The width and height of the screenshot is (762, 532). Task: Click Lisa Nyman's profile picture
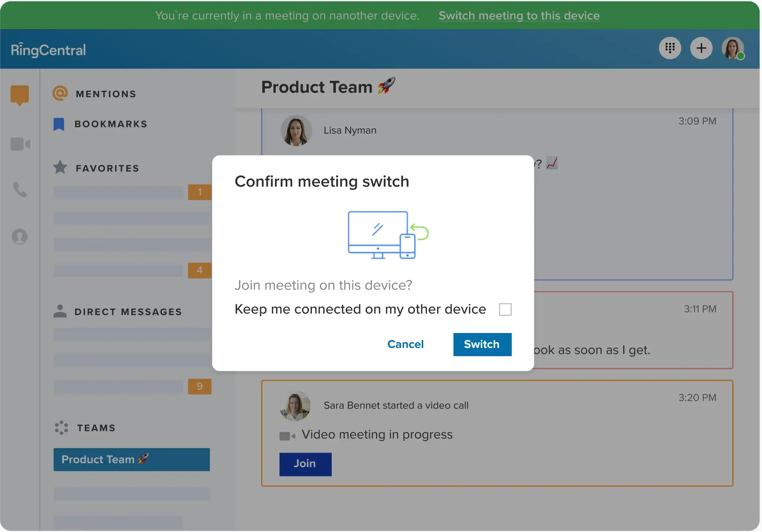296,130
